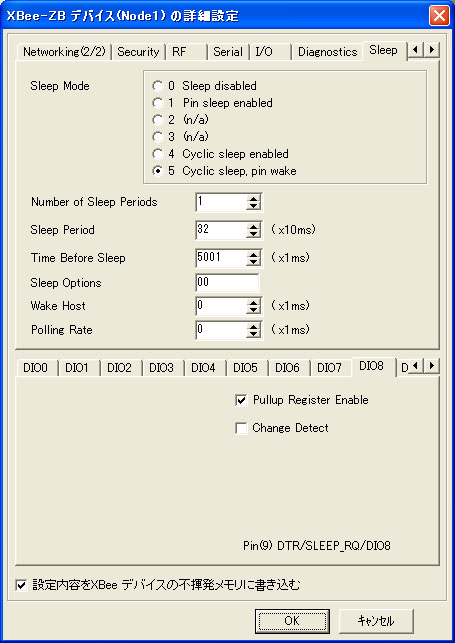Select the Sleep disabled radio option
This screenshot has height=643, width=455.
[157, 86]
